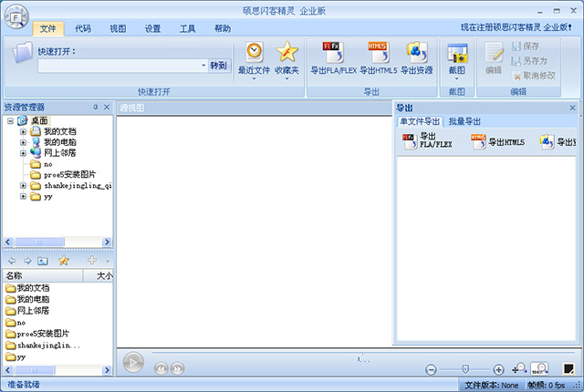Open the 代码 ribbon tab
The width and height of the screenshot is (584, 392).
[83, 28]
